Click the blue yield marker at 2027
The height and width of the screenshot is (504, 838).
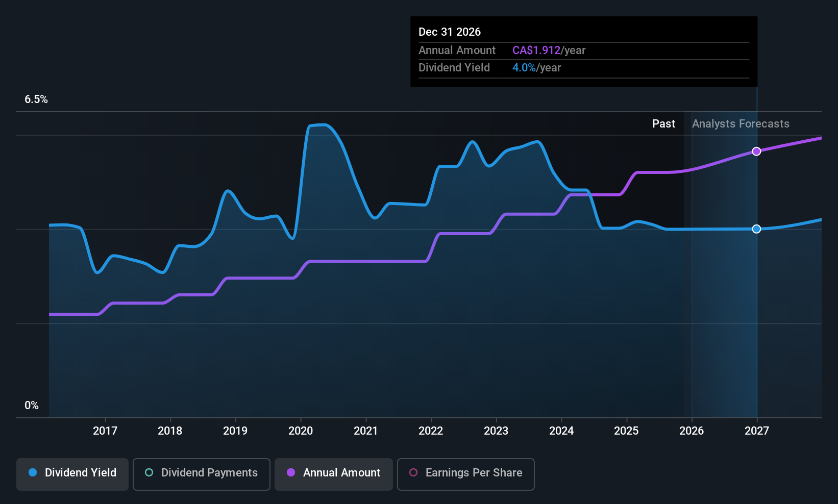coord(756,229)
